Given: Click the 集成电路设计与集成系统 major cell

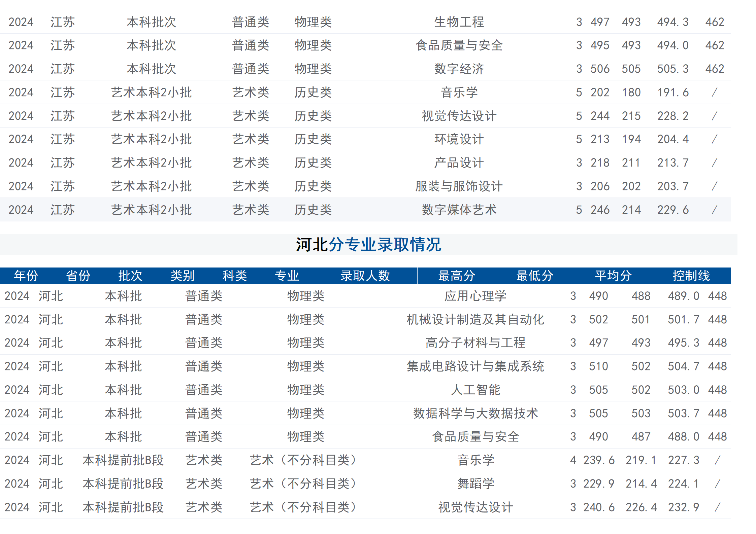Looking at the screenshot, I should (475, 366).
